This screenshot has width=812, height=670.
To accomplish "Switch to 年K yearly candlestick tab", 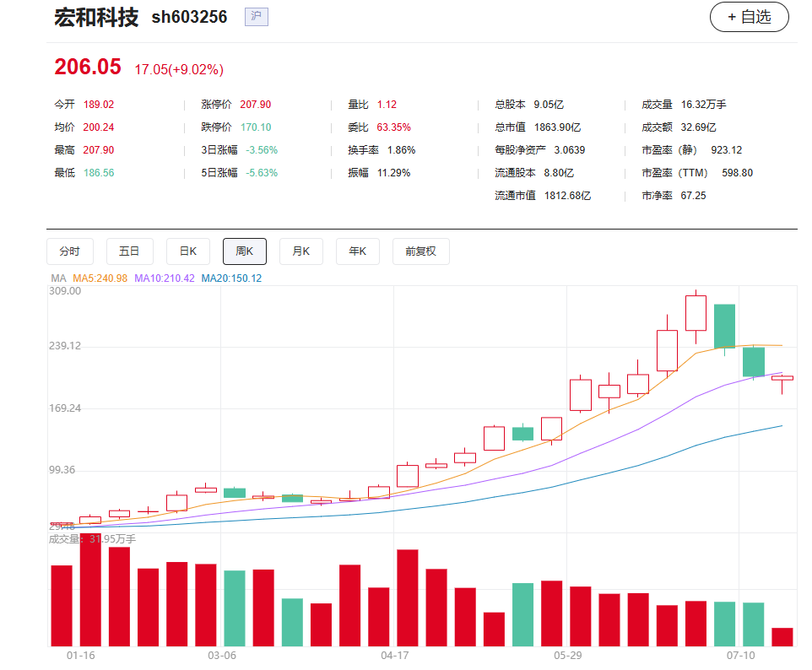I will coord(358,251).
